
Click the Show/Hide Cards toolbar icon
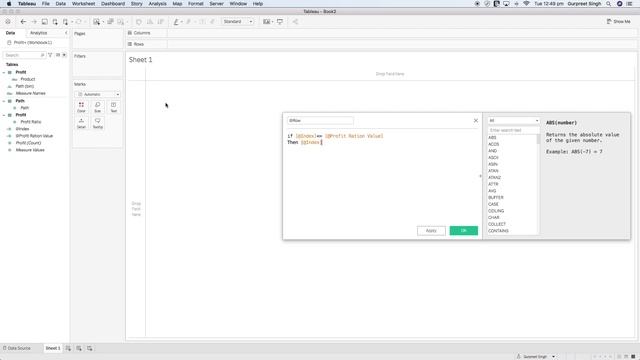click(267, 22)
